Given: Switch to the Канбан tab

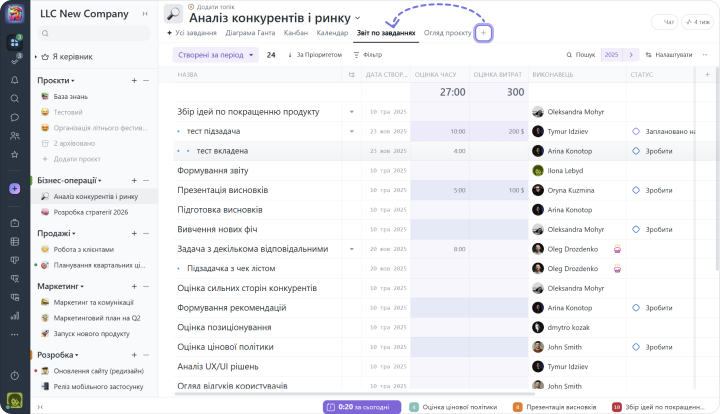Looking at the screenshot, I should point(295,33).
